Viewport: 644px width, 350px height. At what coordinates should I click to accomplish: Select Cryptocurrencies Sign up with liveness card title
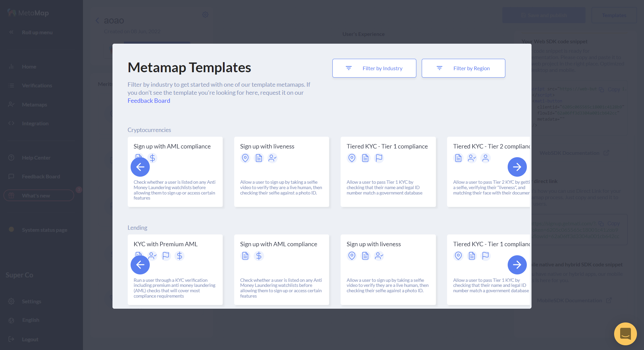point(267,146)
